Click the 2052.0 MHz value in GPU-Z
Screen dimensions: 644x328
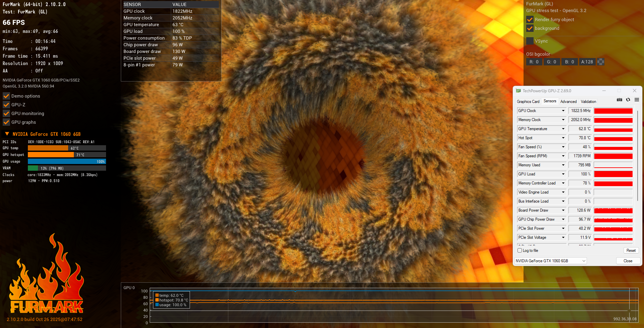tap(580, 120)
